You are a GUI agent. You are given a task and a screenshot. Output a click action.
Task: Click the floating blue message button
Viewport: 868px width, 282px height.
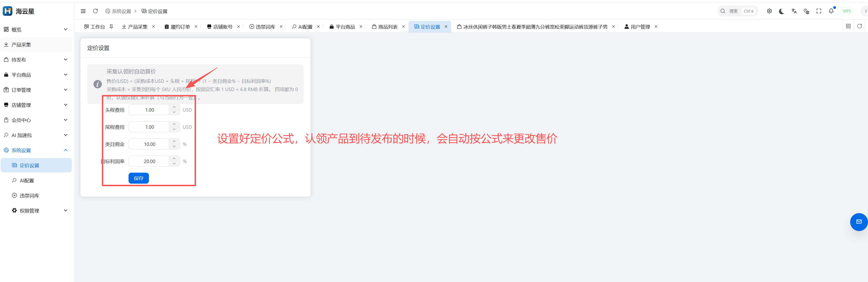tap(859, 222)
